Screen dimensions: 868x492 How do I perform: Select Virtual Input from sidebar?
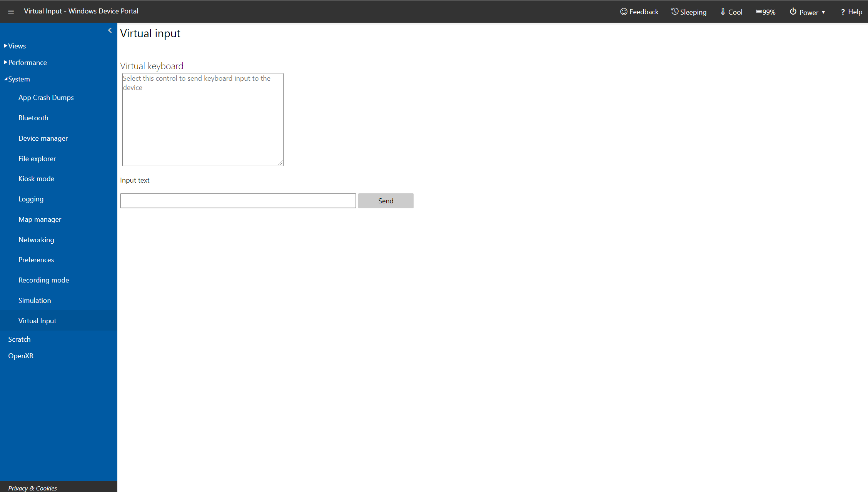(37, 320)
